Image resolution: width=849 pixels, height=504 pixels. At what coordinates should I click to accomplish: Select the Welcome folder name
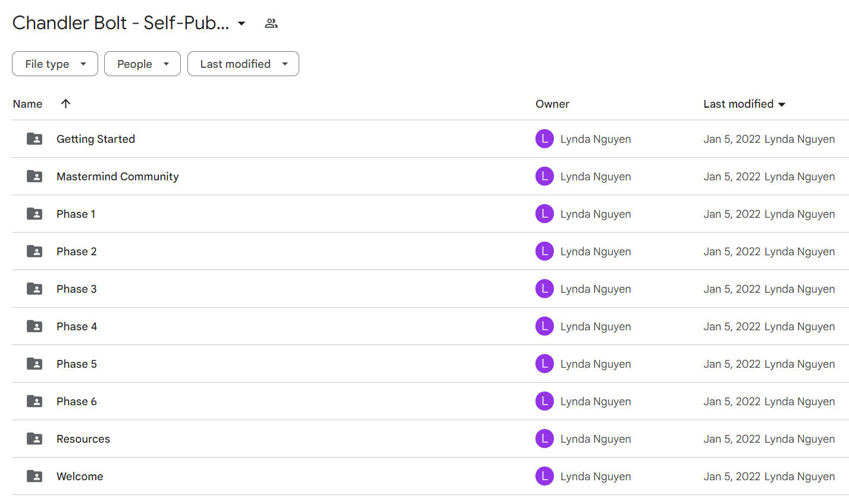[80, 477]
